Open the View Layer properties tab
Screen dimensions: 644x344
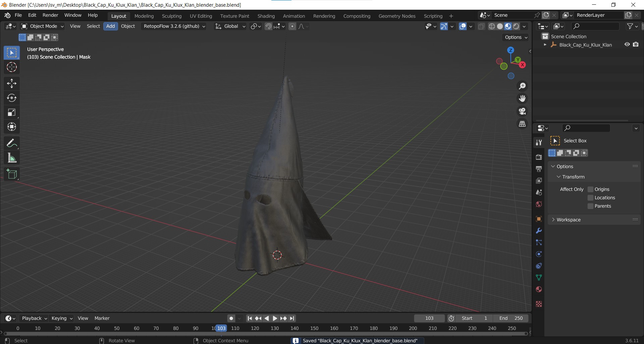tap(539, 181)
